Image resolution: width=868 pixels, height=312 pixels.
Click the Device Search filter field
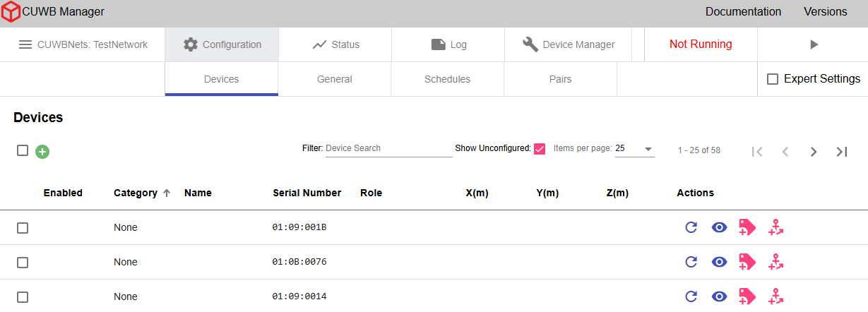(x=388, y=148)
